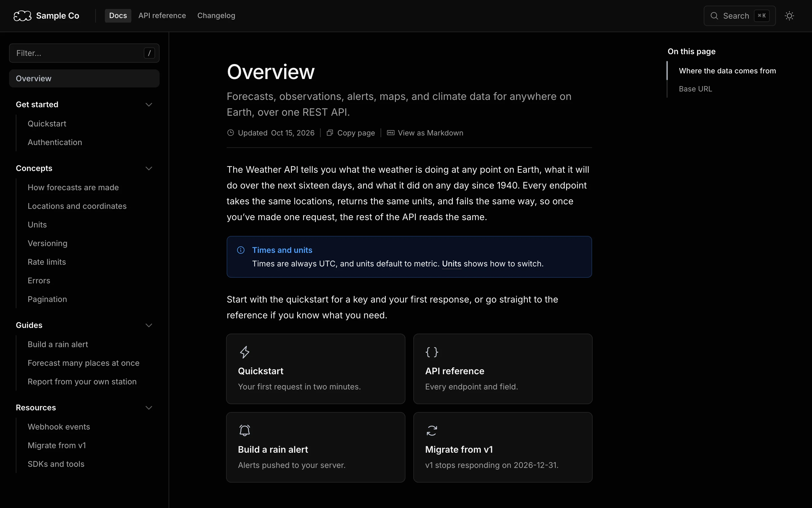Open Pagination in the sidebar
This screenshot has height=508, width=812.
click(47, 299)
